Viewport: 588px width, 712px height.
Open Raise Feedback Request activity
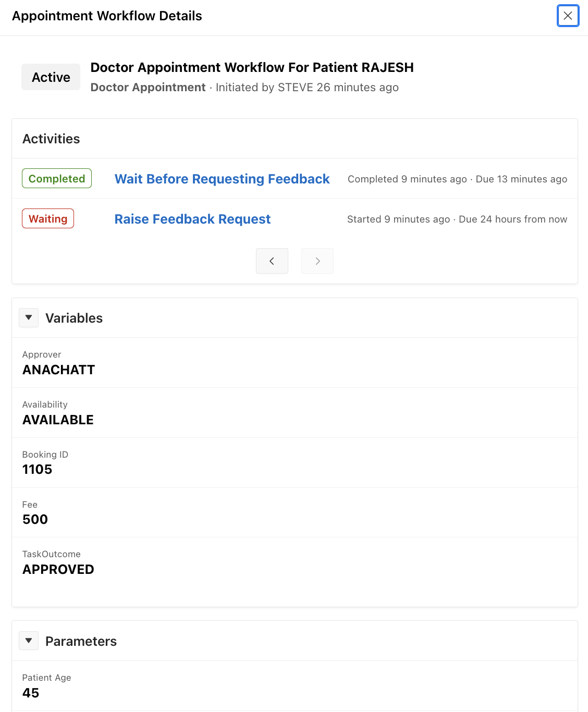(192, 219)
